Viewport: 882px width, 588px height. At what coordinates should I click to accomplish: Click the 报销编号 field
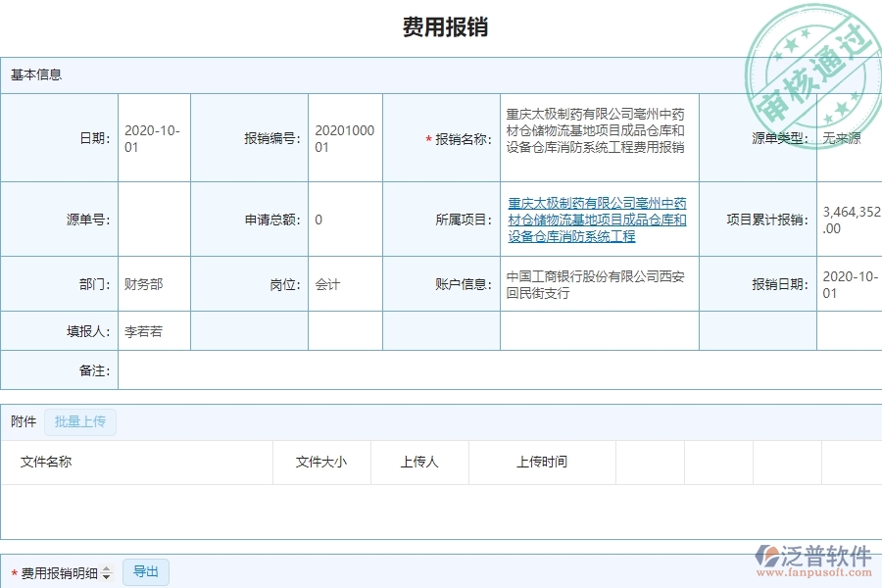345,137
